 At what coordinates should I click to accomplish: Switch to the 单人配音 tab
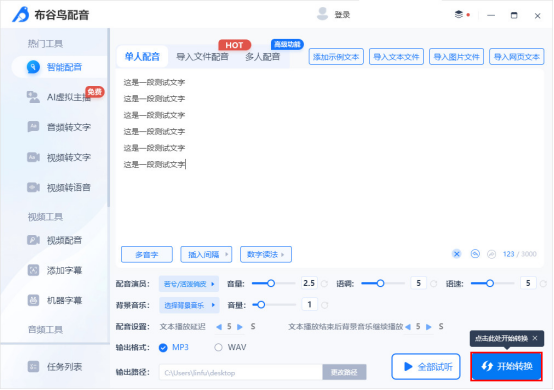point(142,57)
